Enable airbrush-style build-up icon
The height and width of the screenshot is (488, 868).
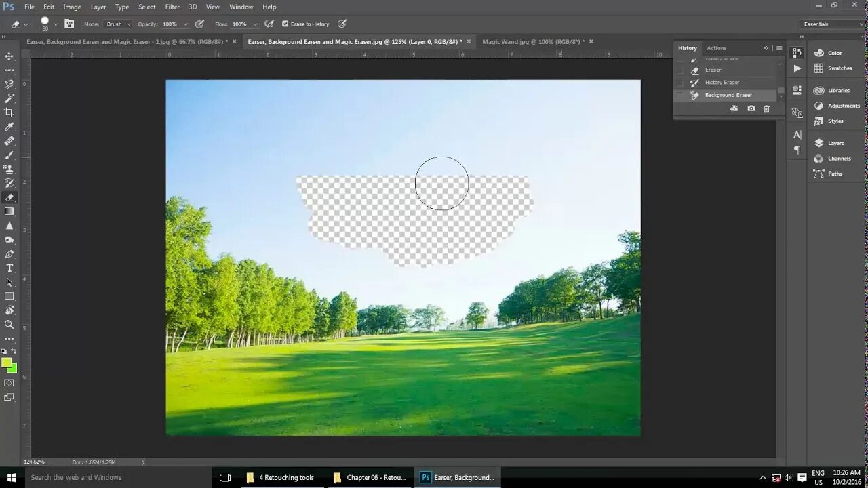coord(269,24)
